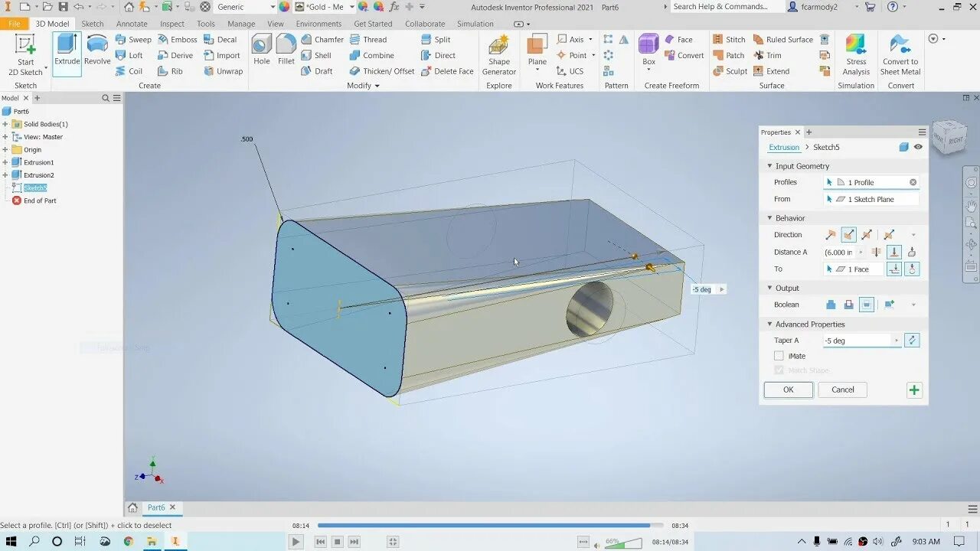
Task: Click the Decal tool
Action: [220, 40]
